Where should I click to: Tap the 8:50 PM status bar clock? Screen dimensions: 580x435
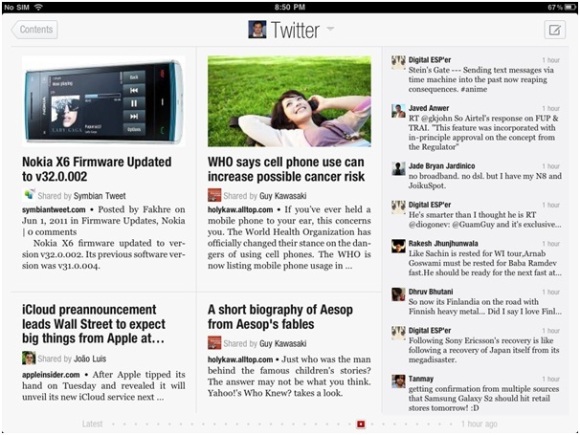[x=290, y=7]
